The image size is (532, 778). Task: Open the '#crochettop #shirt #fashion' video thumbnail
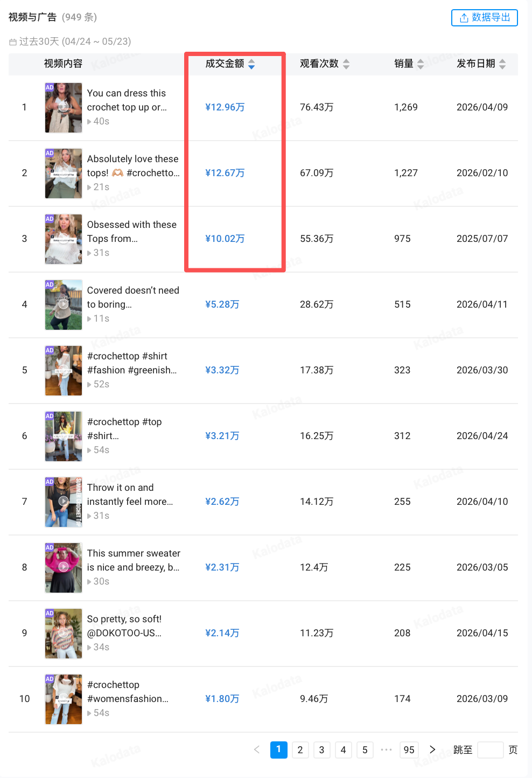[64, 370]
